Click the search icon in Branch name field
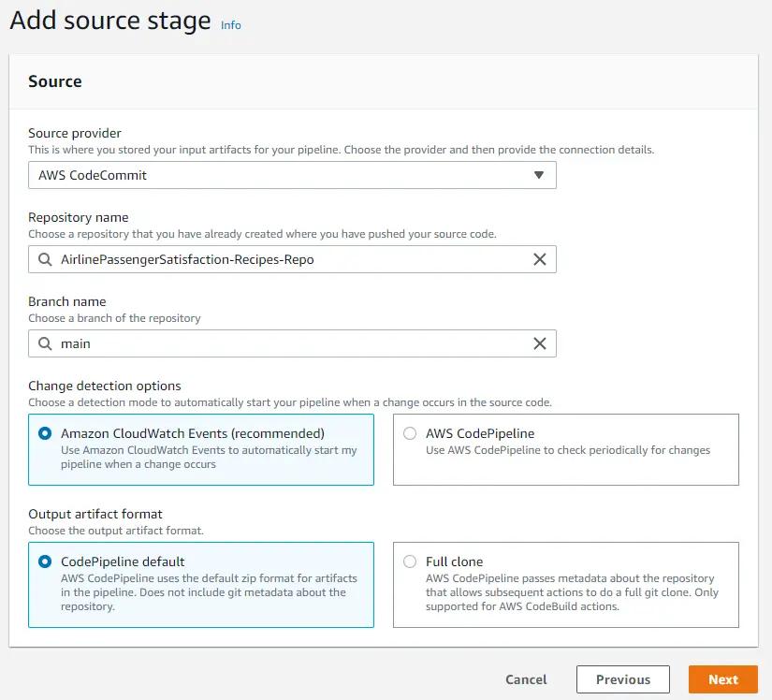 (45, 343)
